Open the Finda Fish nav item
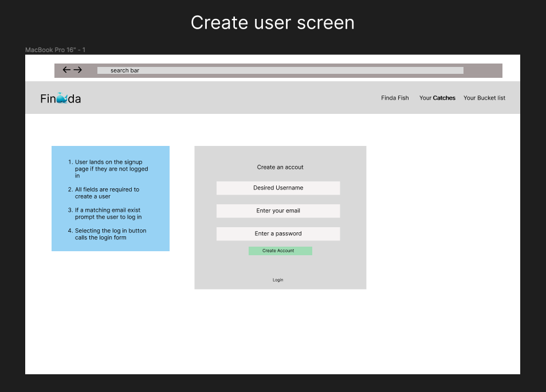 [395, 98]
